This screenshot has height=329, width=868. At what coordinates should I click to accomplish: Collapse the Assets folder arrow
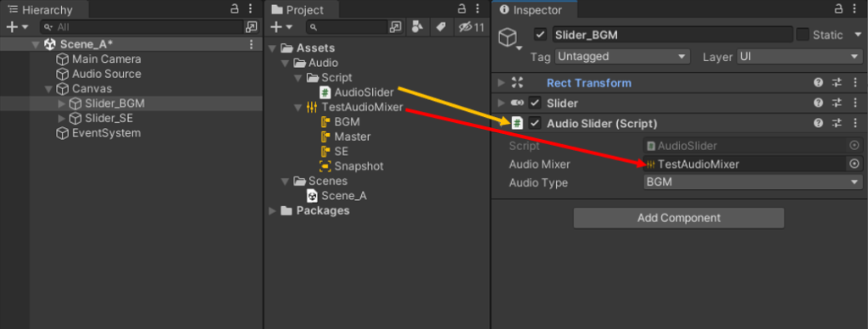coord(272,48)
